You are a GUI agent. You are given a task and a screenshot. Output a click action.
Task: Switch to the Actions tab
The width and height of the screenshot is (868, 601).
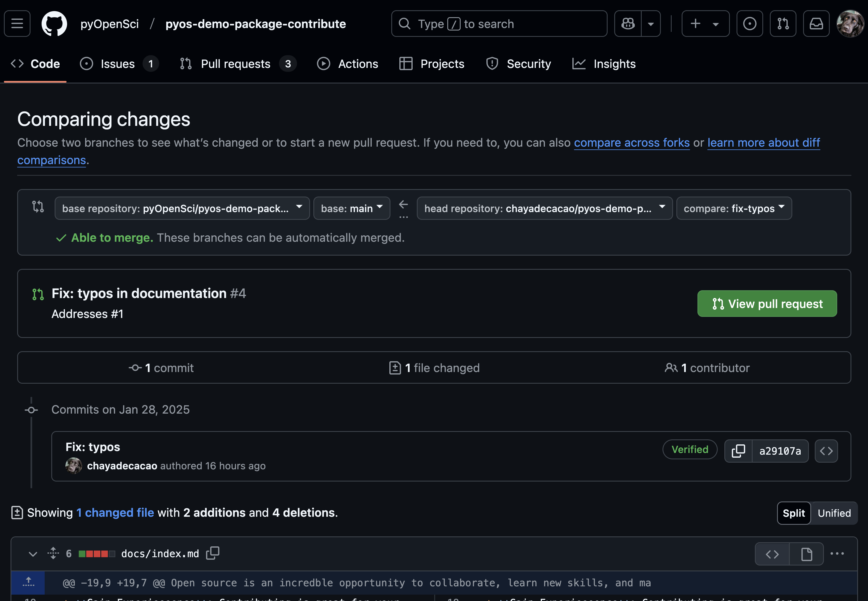point(347,64)
